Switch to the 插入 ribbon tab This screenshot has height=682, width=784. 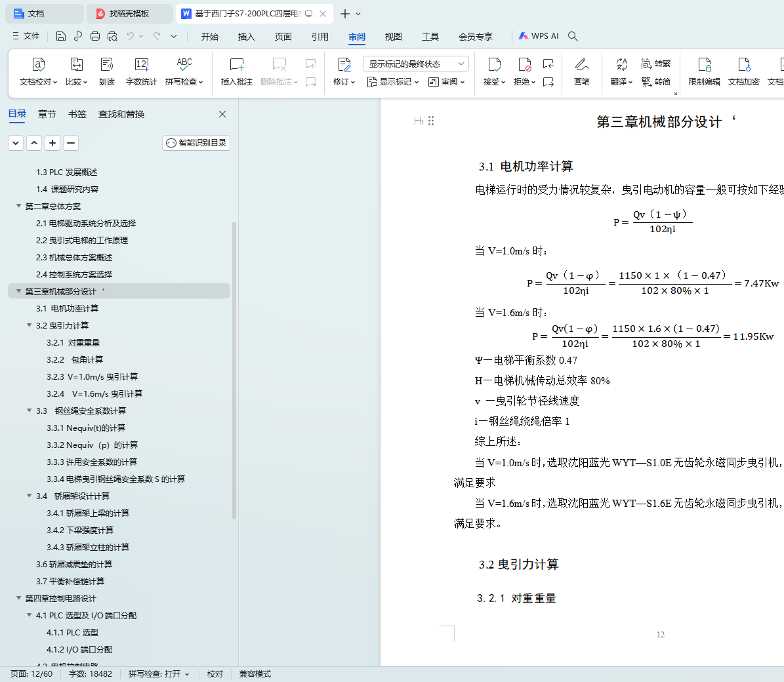(247, 37)
